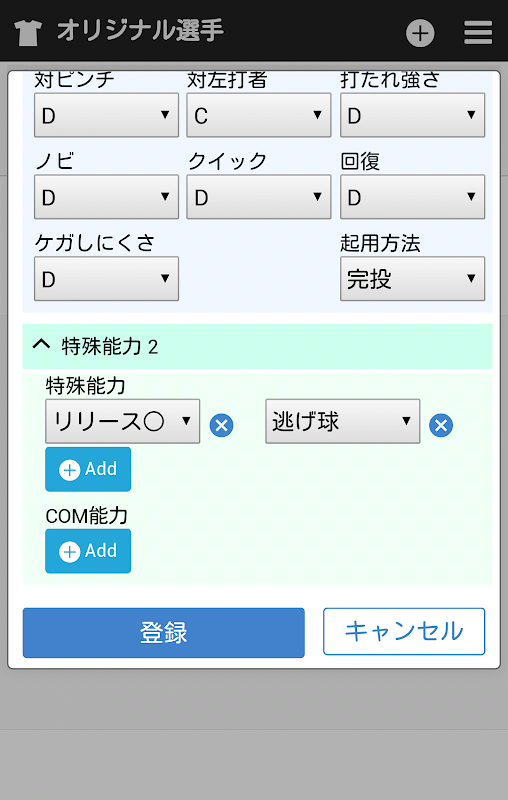
Task: Click the キャンセル button
Action: 404,632
